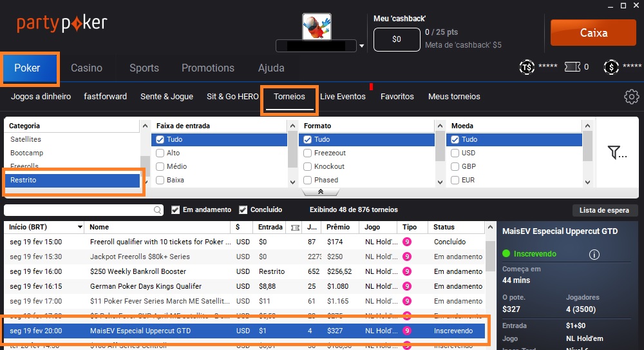Select Restrito category
Image resolution: width=644 pixels, height=350 pixels.
click(72, 180)
